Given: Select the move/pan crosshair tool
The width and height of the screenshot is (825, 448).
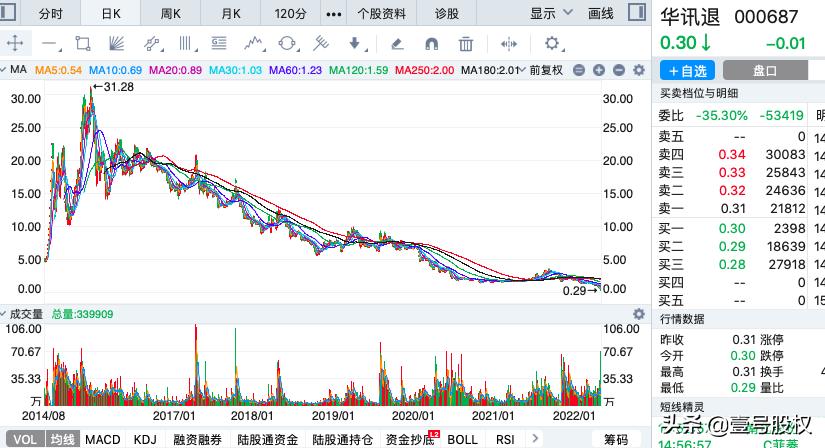Looking at the screenshot, I should 15,43.
